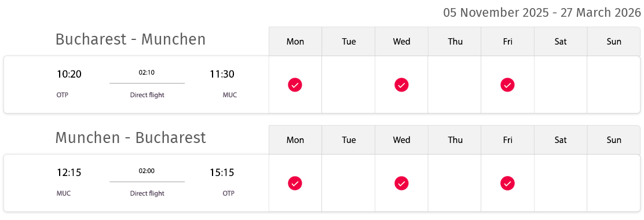This screenshot has width=644, height=220.
Task: Click Friday checkmark for Munchen - Bucharest flight
Action: tap(508, 183)
